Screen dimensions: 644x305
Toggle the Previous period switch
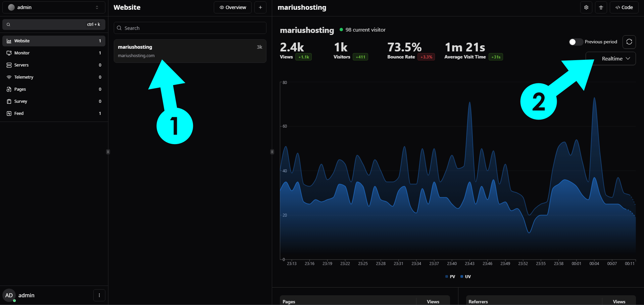576,42
